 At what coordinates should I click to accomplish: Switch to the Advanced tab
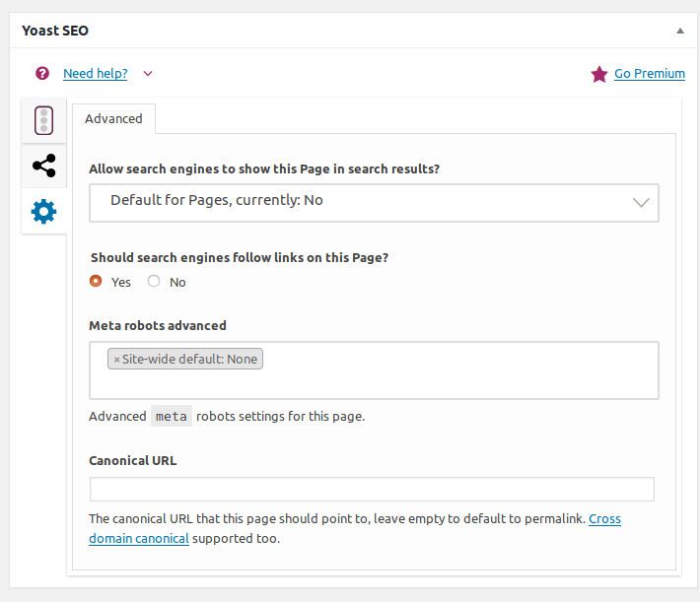point(113,118)
